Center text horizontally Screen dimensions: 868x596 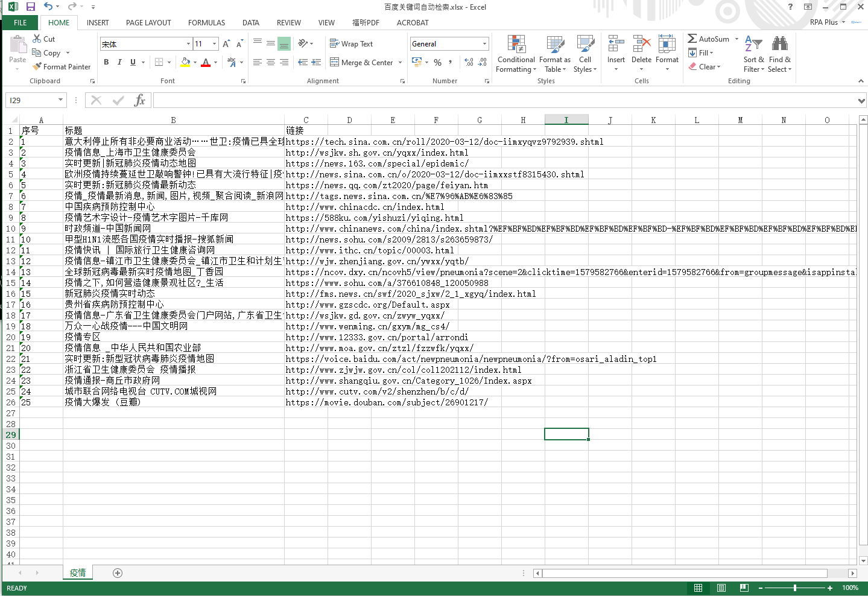pos(271,62)
